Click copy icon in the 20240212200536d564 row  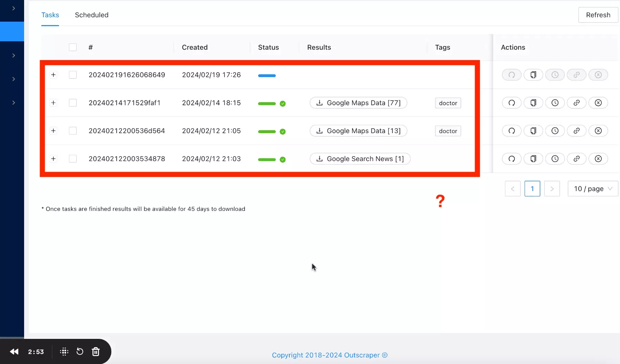coord(533,131)
